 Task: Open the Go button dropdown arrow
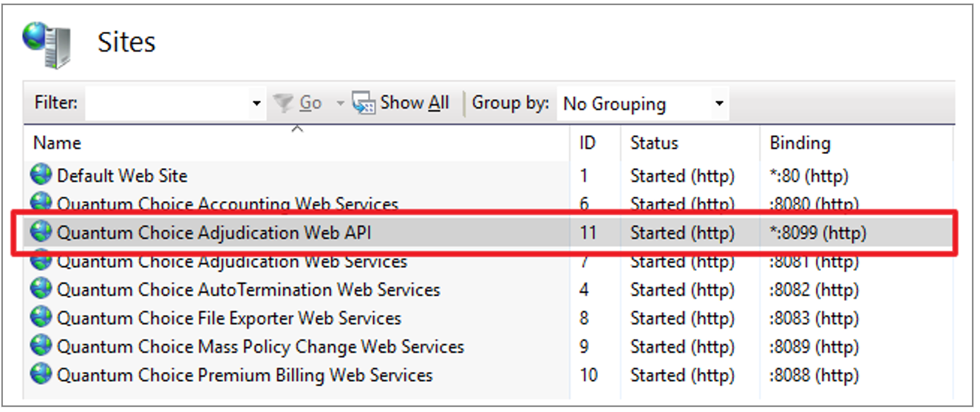tap(341, 104)
